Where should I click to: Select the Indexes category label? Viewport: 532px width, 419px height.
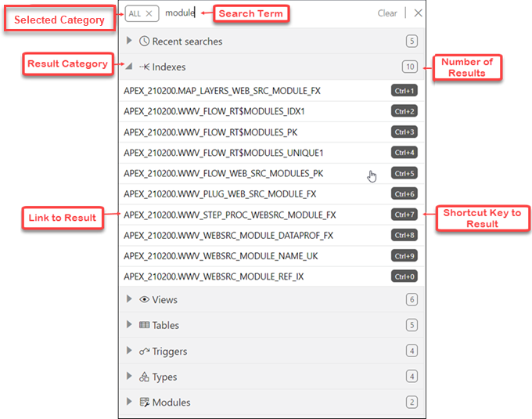pos(169,67)
